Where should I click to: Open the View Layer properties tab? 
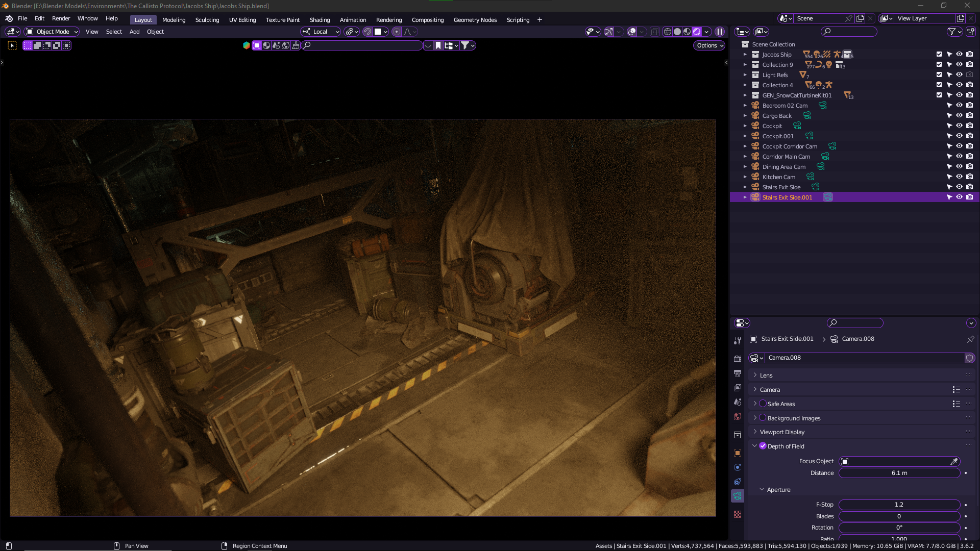pos(738,388)
